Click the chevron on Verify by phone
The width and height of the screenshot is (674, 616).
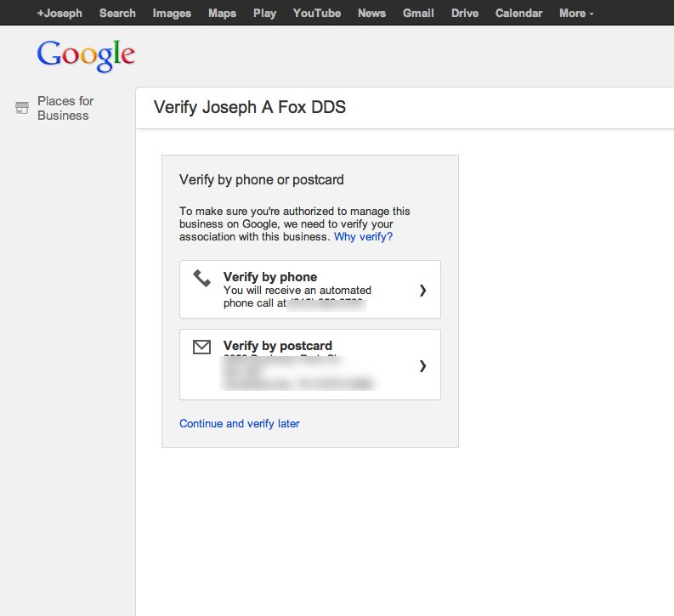[423, 291]
